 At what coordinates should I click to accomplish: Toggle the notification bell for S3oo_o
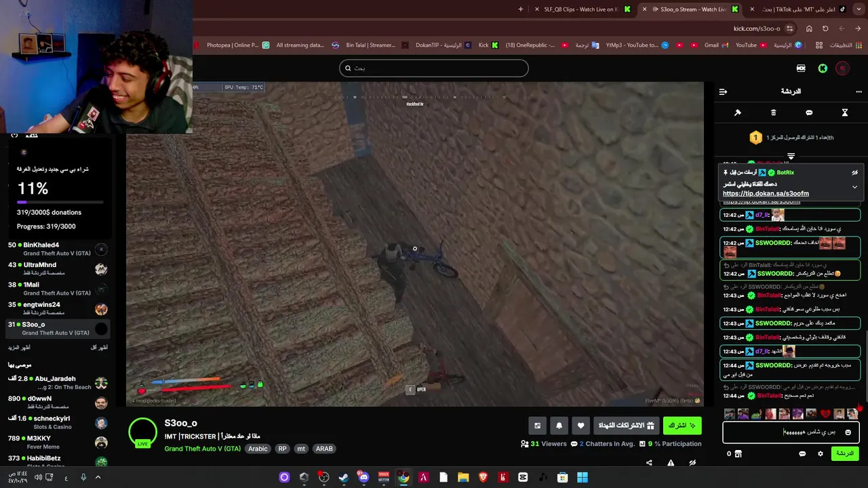coord(559,426)
